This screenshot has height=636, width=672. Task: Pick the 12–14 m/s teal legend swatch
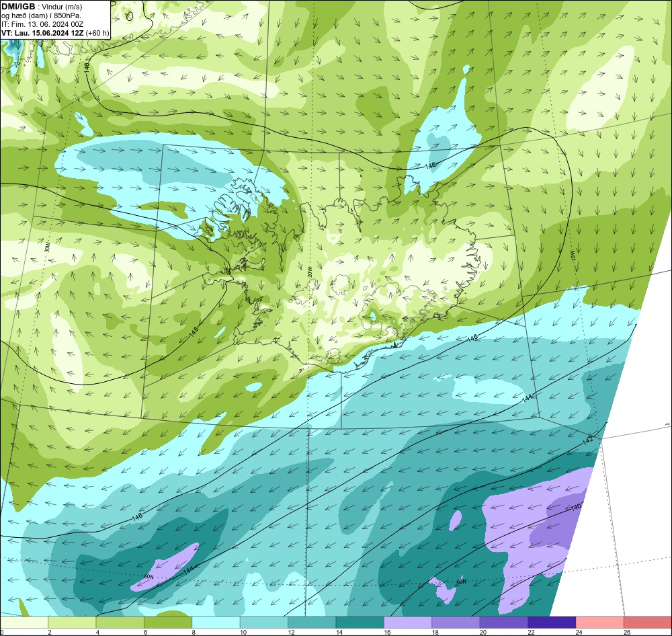(x=312, y=623)
